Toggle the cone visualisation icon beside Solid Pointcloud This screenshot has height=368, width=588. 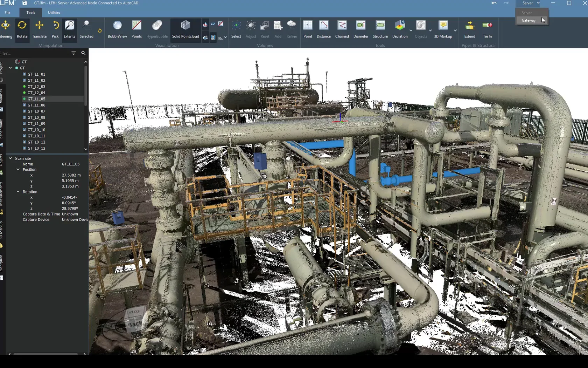point(205,24)
